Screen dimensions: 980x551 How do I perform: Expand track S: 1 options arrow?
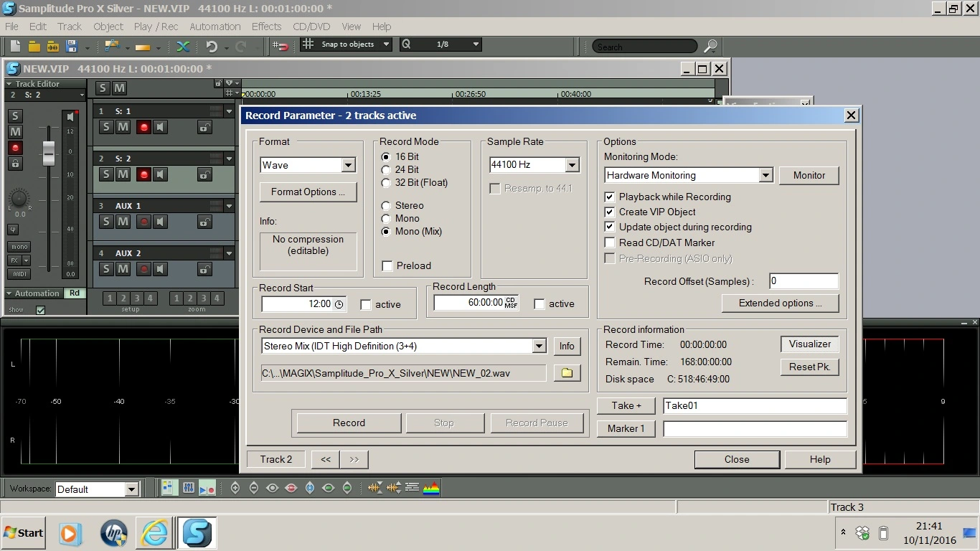[230, 111]
